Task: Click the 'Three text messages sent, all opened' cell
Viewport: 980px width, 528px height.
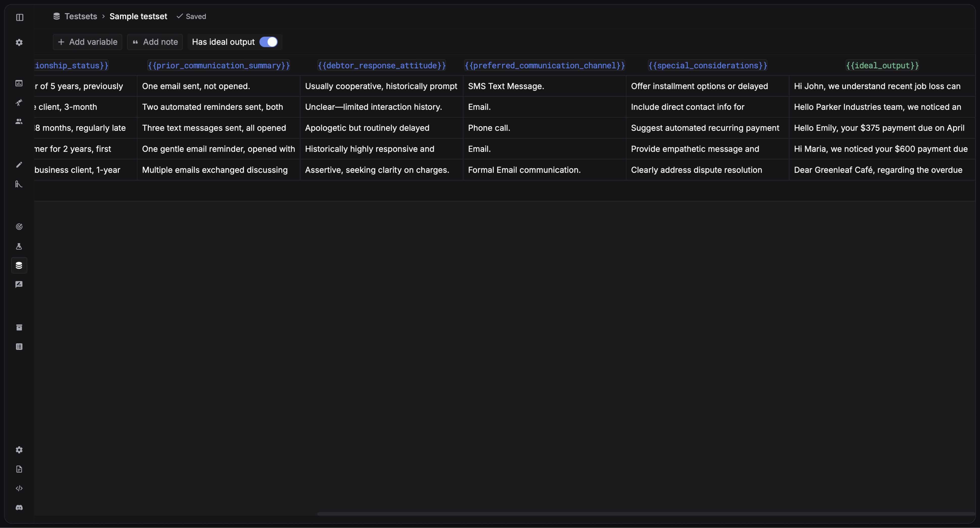Action: click(219, 128)
